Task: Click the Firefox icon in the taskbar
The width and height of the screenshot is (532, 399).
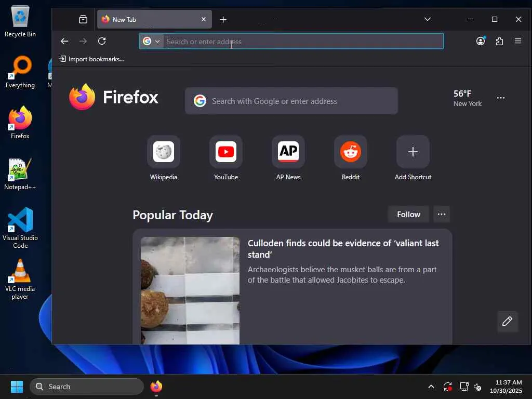Action: [x=156, y=387]
